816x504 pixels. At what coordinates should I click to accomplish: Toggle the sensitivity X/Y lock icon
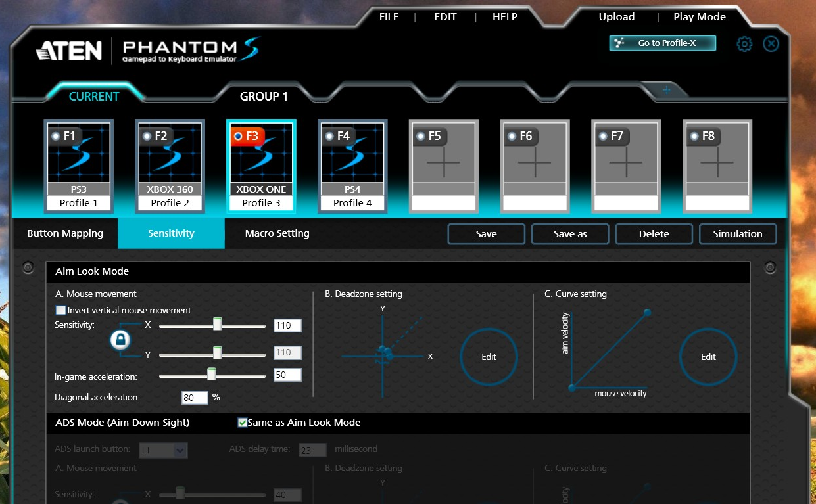[120, 340]
